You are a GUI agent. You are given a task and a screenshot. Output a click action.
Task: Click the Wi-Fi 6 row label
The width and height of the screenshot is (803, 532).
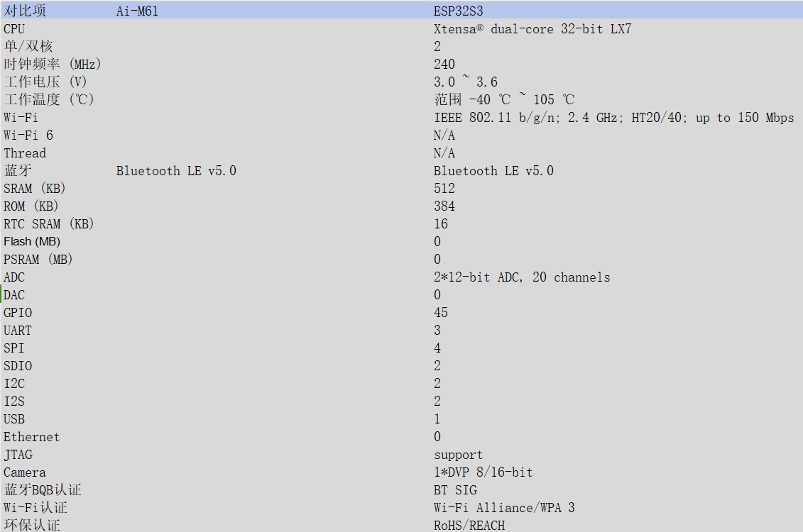point(28,135)
